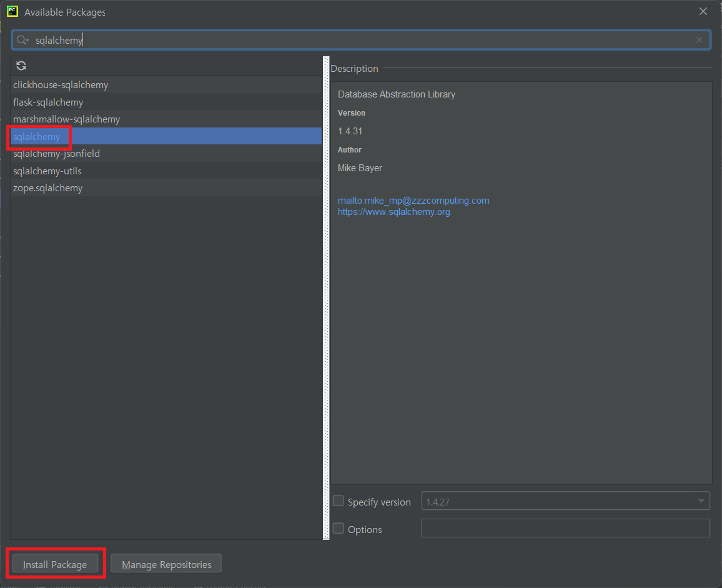The width and height of the screenshot is (722, 588).
Task: Select the sqlalchemy package row
Action: [166, 136]
